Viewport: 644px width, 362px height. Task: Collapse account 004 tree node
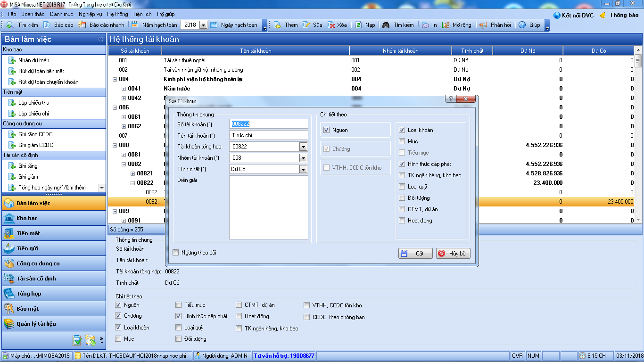coord(115,79)
